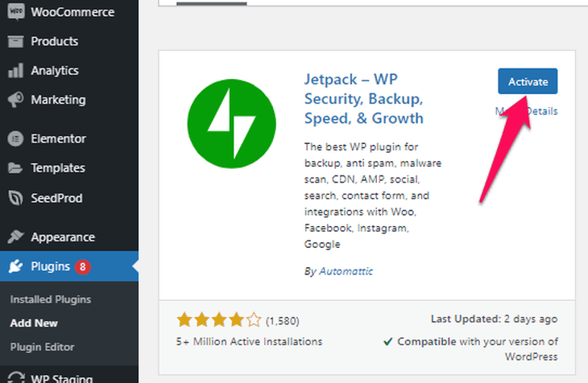Open the Automattic author link
Screen dimensions: 588x383
346,271
